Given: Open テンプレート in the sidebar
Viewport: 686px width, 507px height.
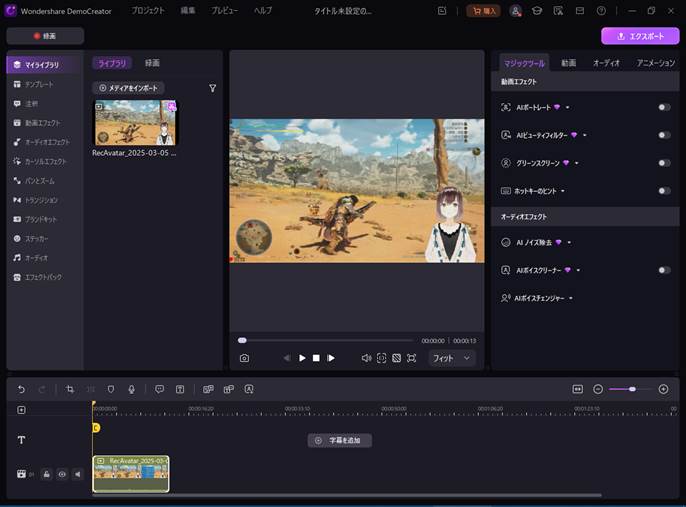Looking at the screenshot, I should (45, 84).
